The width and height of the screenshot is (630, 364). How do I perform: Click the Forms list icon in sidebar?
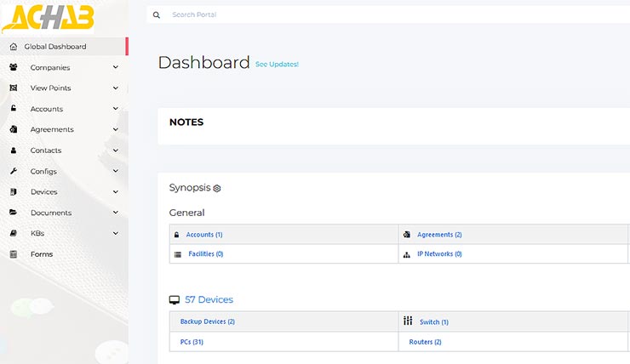[x=14, y=254]
